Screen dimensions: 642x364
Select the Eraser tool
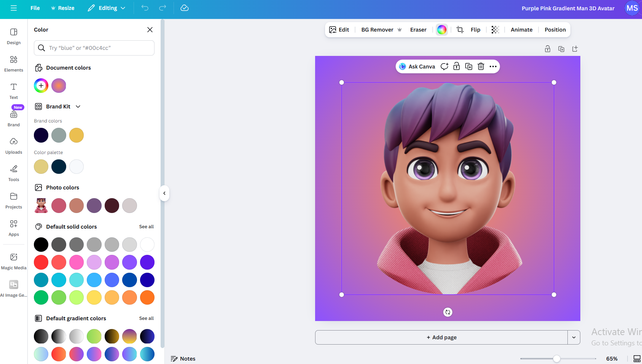[x=418, y=30]
